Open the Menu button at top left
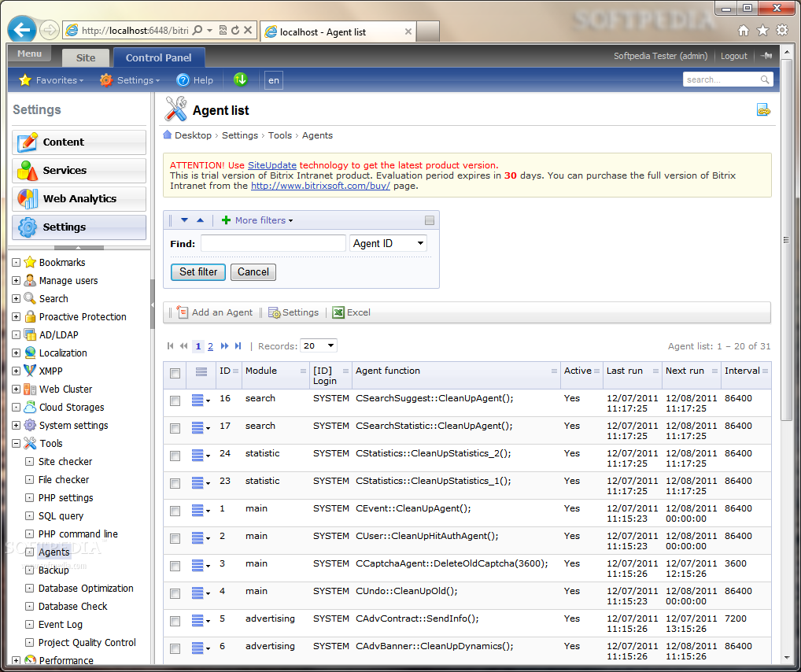This screenshot has height=672, width=801. click(29, 54)
